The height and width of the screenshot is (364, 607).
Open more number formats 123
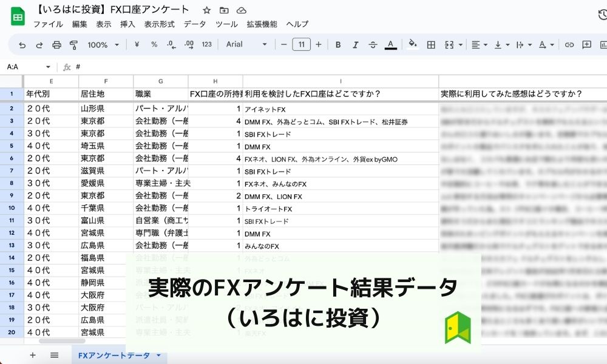pyautogui.click(x=207, y=44)
